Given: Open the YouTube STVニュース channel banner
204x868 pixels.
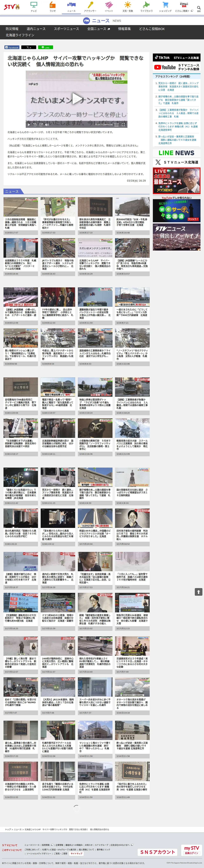Looking at the screenshot, I should (x=176, y=67).
